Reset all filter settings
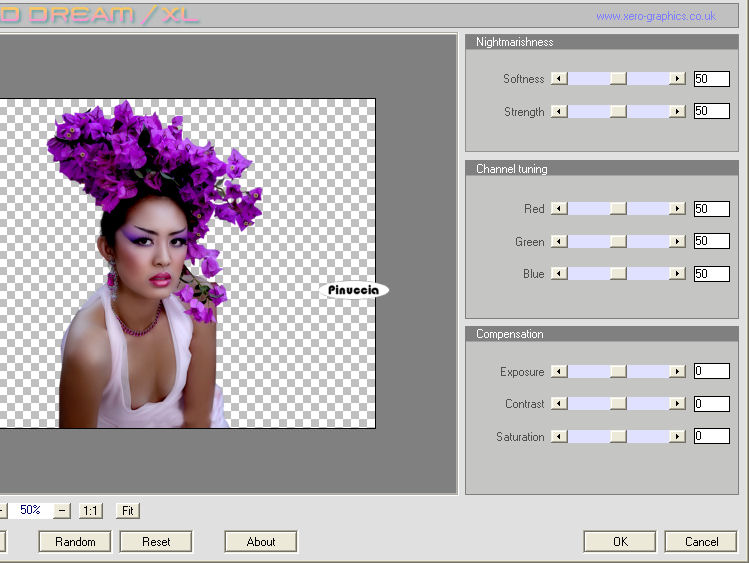Screen dimensions: 749x563 [156, 542]
